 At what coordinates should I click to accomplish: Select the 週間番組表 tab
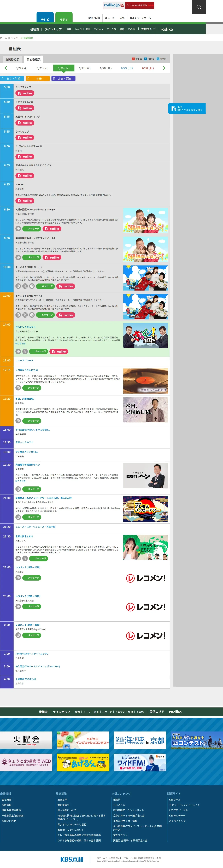[12, 59]
